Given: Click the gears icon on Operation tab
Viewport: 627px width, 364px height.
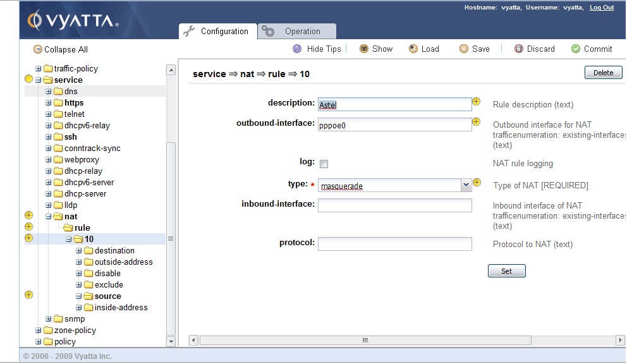Looking at the screenshot, I should click(269, 31).
